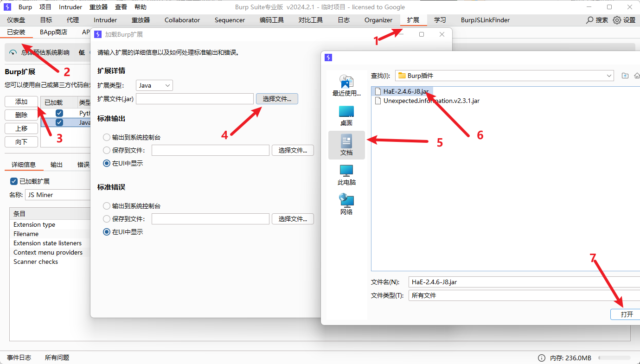Image resolution: width=640 pixels, height=364 pixels.
Task: Click the standard output save file path field
Action: pyautogui.click(x=211, y=150)
